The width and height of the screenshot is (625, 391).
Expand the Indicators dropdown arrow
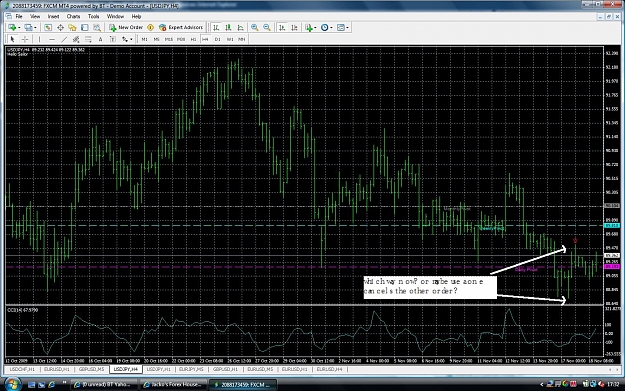pyautogui.click(x=315, y=28)
